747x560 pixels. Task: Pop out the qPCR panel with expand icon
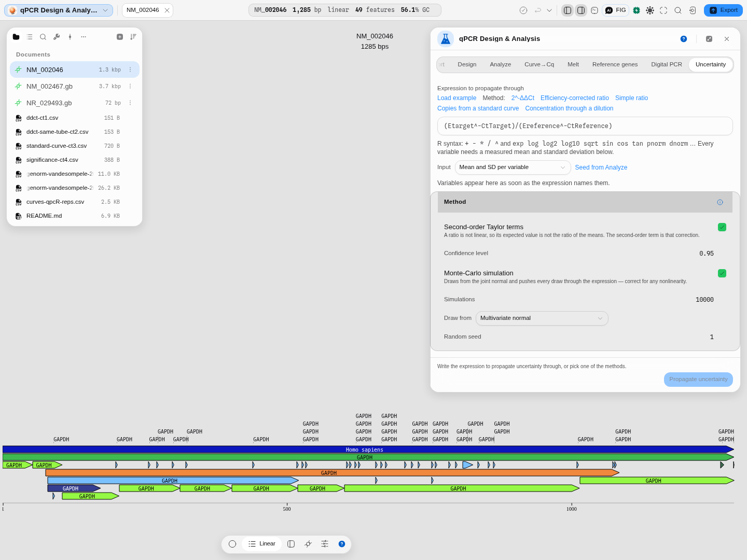tap(709, 39)
